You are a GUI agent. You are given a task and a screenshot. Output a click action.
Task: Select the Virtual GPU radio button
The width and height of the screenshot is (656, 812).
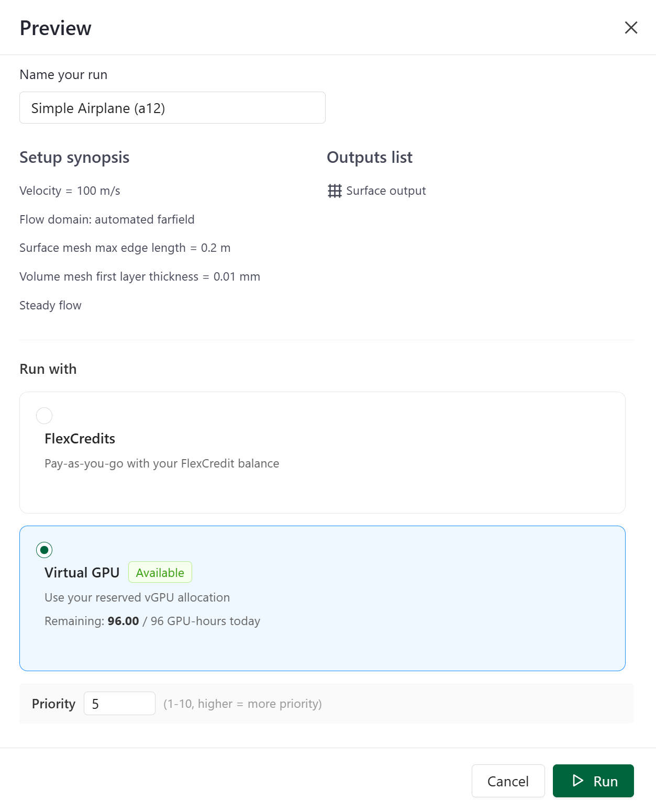coord(44,550)
